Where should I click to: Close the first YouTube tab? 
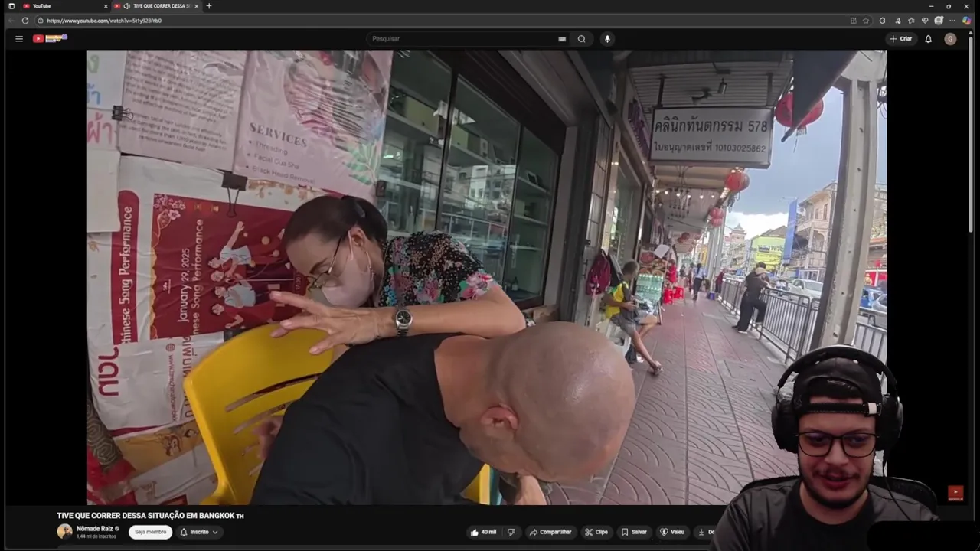tap(106, 6)
